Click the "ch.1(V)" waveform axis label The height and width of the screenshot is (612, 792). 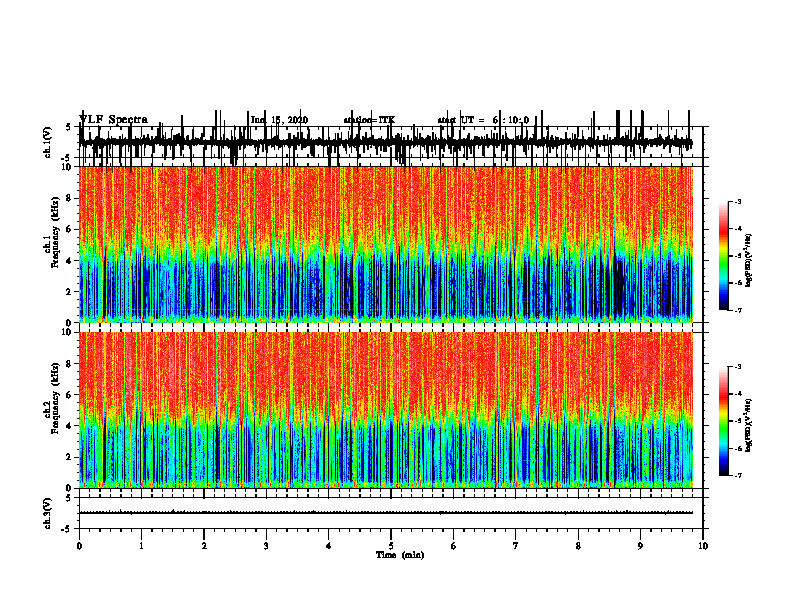(48, 142)
